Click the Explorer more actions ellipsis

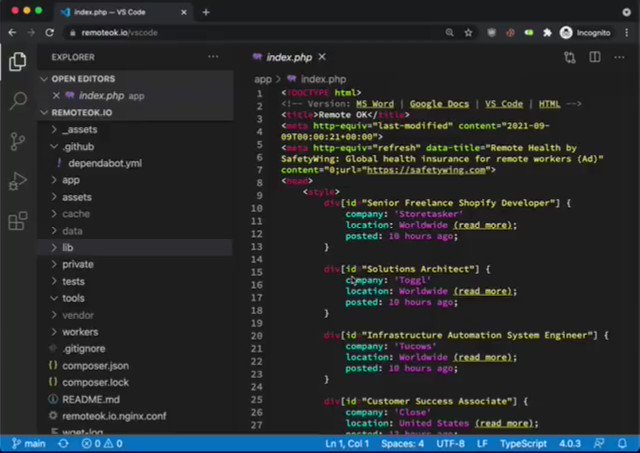213,57
